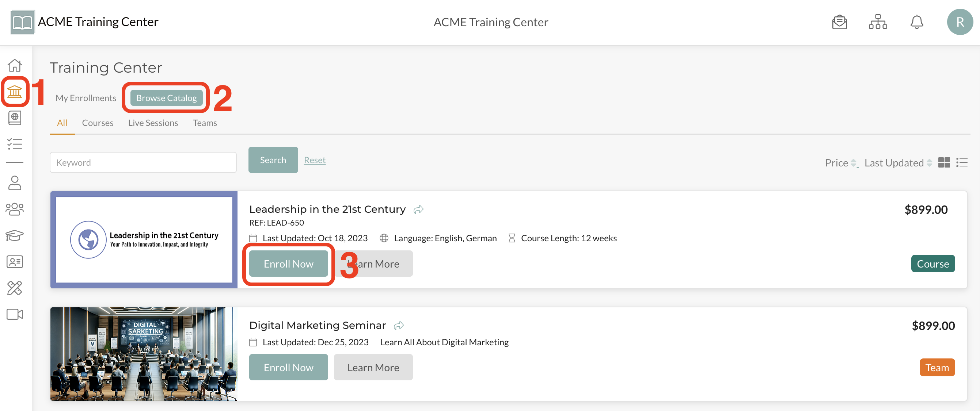
Task: Switch to grid view layout
Action: [x=944, y=163]
